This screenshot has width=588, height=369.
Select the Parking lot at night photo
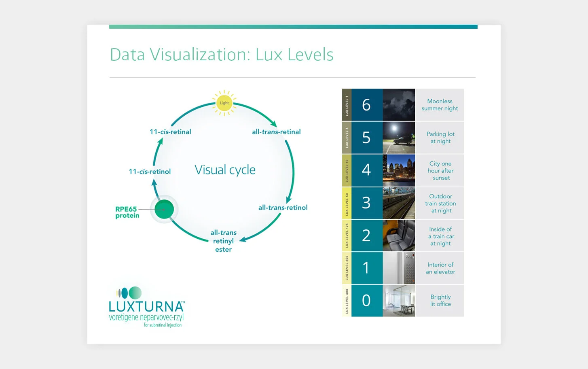click(x=399, y=138)
